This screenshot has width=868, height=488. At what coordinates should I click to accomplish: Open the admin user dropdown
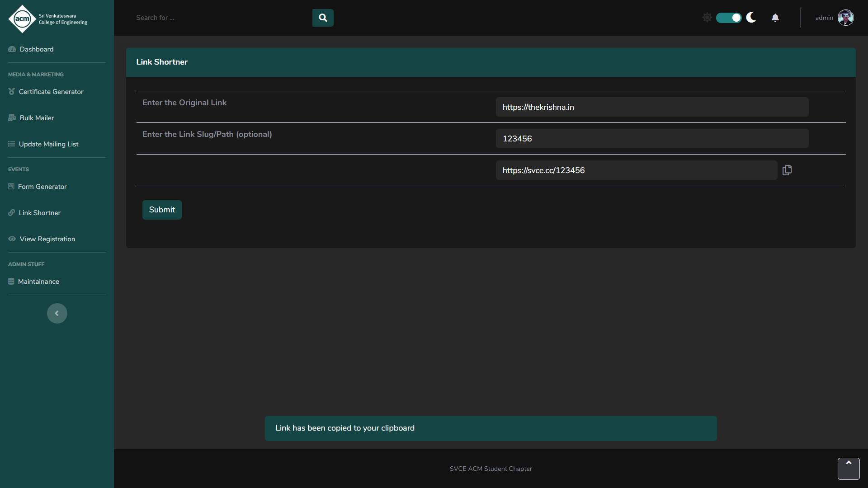[x=824, y=18]
